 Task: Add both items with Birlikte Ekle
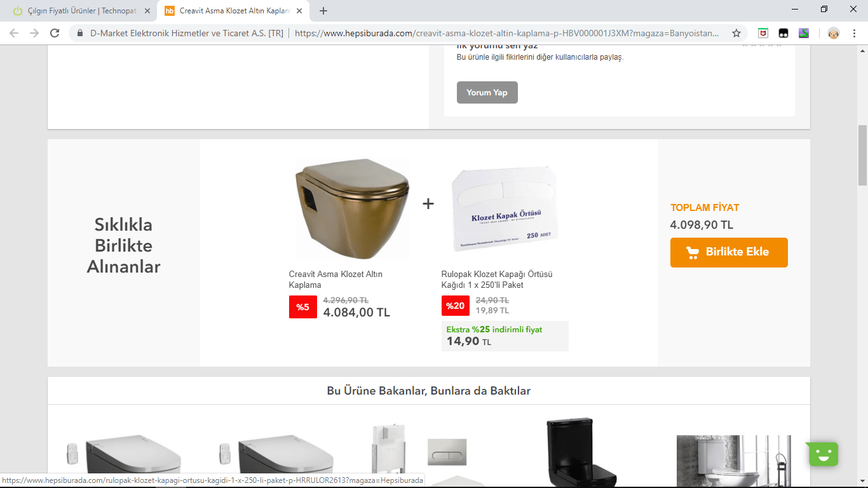[729, 252]
